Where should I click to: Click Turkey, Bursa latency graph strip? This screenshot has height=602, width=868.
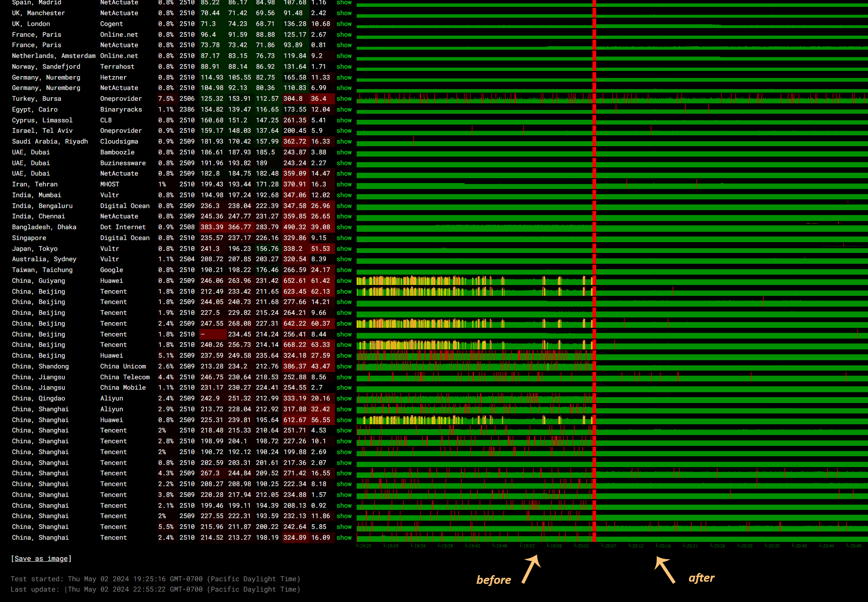(475, 99)
